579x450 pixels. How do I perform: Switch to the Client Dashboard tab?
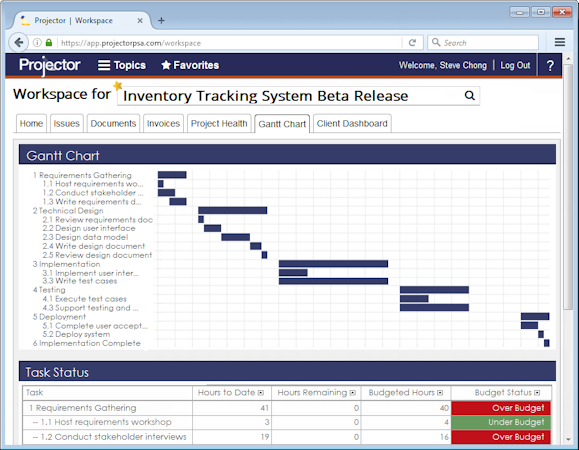pyautogui.click(x=352, y=123)
